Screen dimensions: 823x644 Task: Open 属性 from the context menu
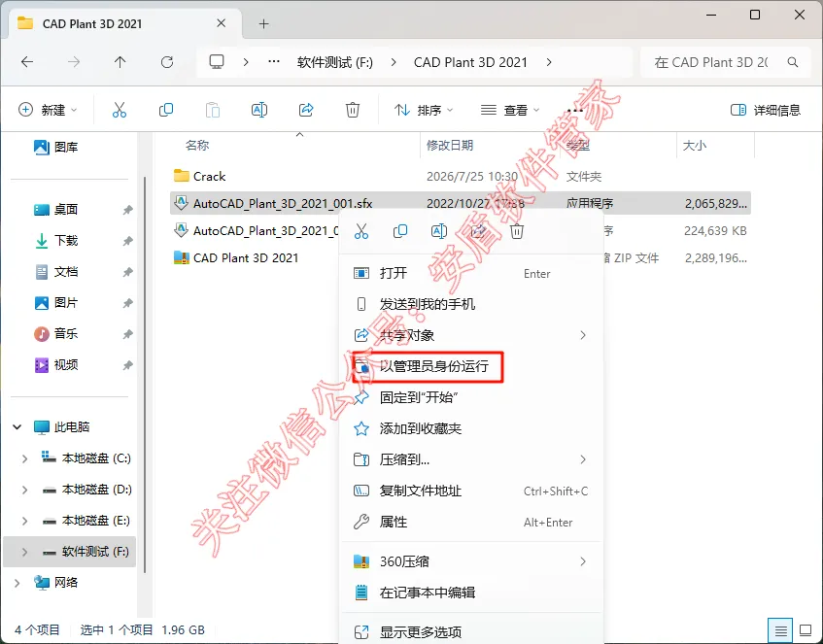click(471, 522)
